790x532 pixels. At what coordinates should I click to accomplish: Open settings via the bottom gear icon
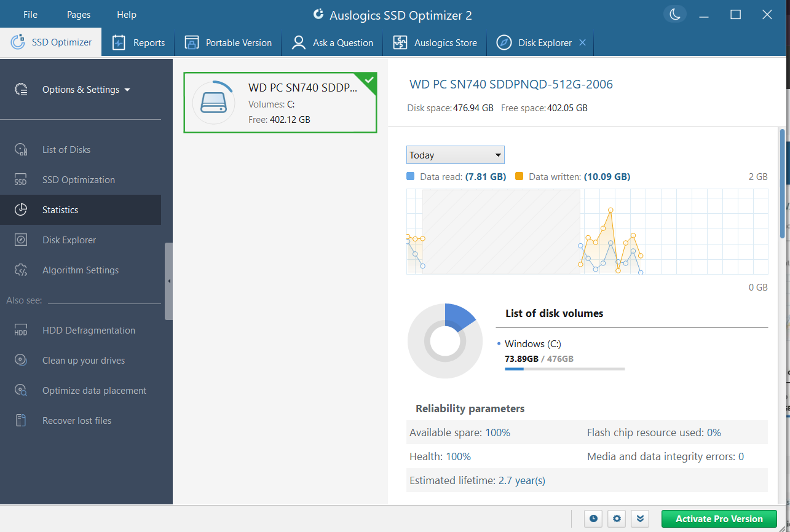[x=616, y=518]
